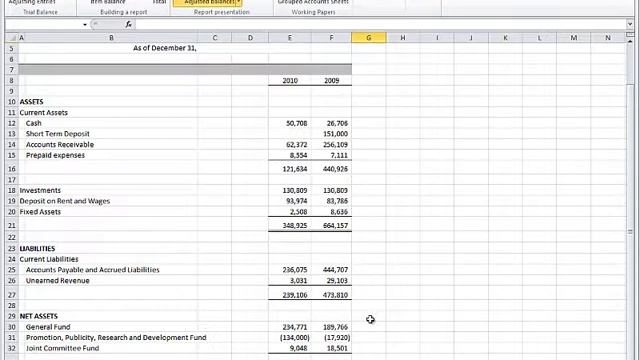Select row 8 header

(12, 80)
